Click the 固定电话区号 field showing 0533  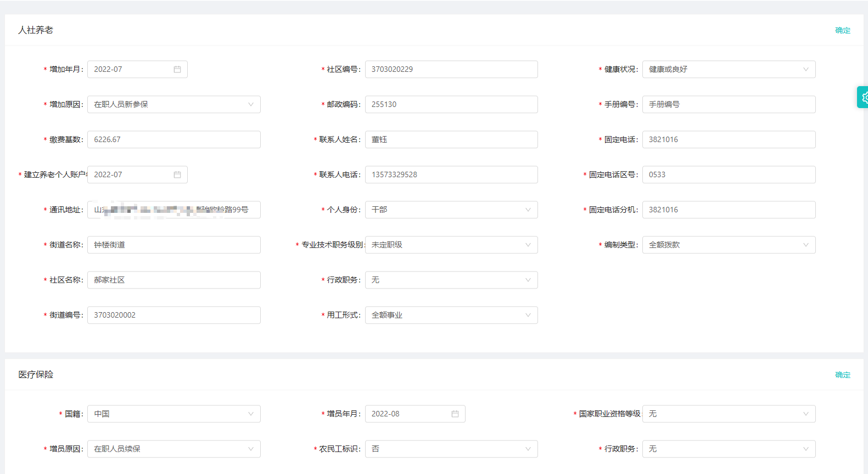pos(729,174)
